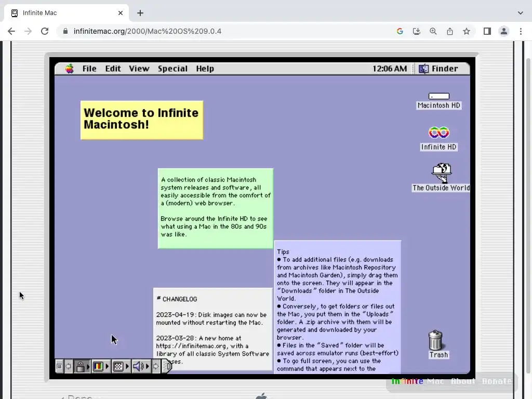532x399 pixels.
Task: Open the File menu
Action: coord(89,69)
